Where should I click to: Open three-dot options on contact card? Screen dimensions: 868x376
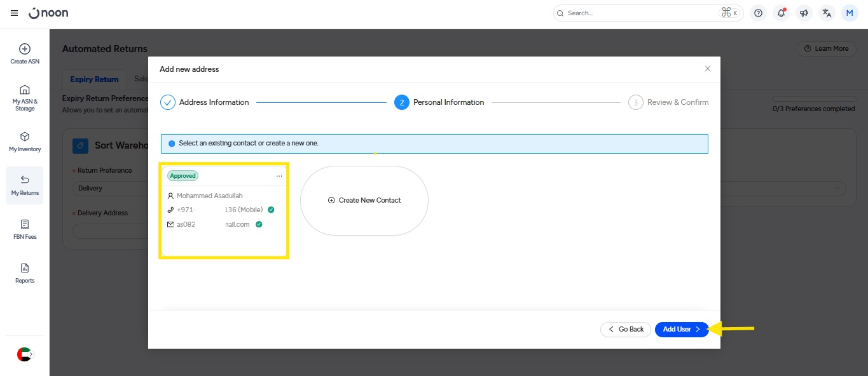pyautogui.click(x=279, y=176)
